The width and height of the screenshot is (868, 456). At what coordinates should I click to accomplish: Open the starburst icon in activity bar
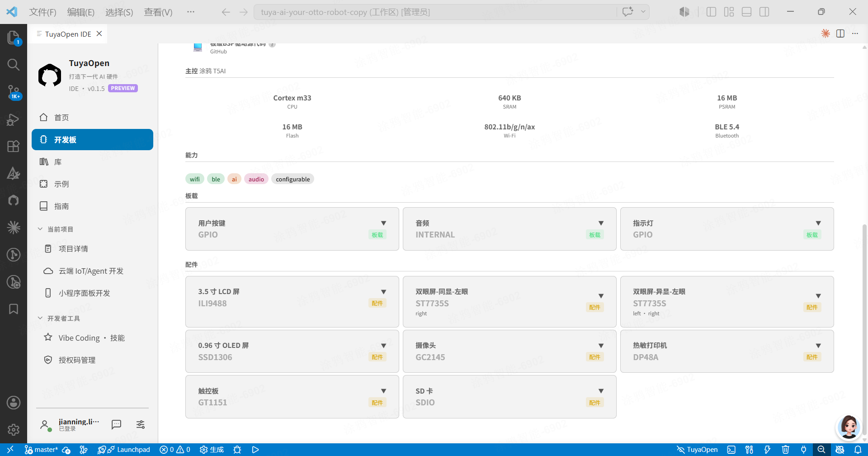[14, 228]
